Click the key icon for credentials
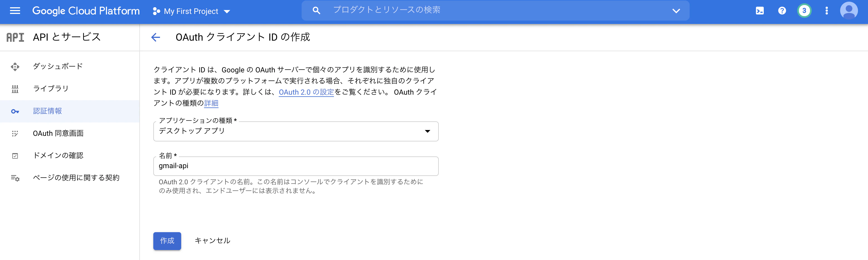This screenshot has height=260, width=868. tap(15, 111)
